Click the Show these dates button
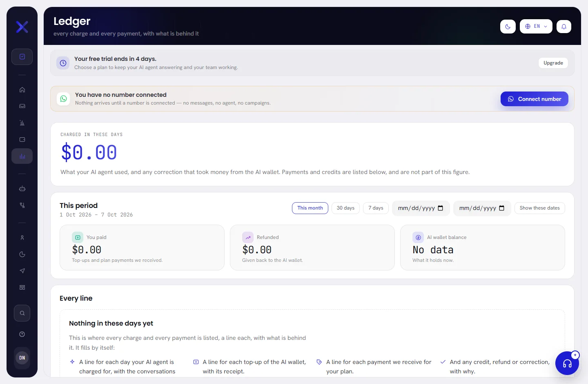The width and height of the screenshot is (588, 384). tap(540, 208)
